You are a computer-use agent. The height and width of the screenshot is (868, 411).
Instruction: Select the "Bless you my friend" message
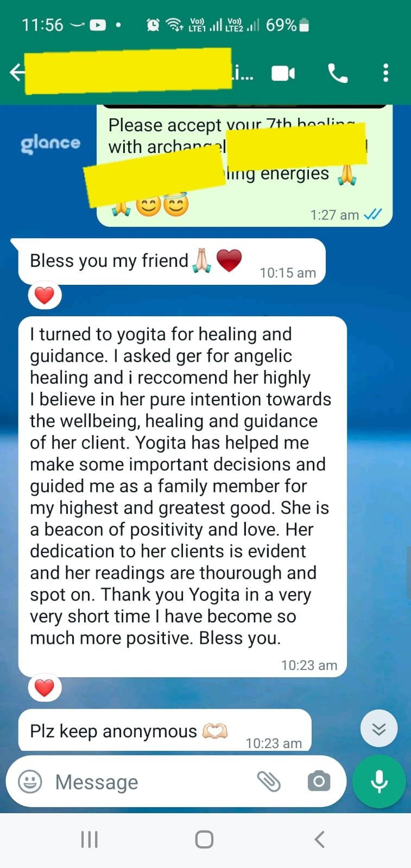[x=172, y=261]
